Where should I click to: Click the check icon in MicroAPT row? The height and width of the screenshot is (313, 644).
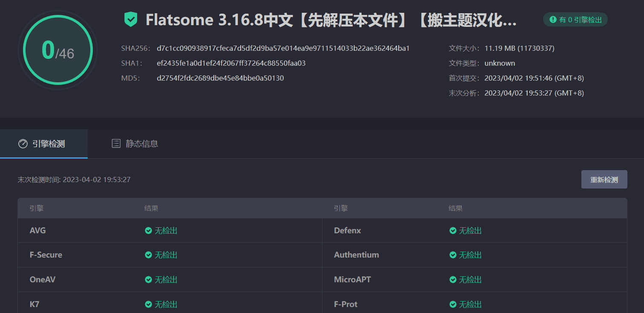(453, 280)
